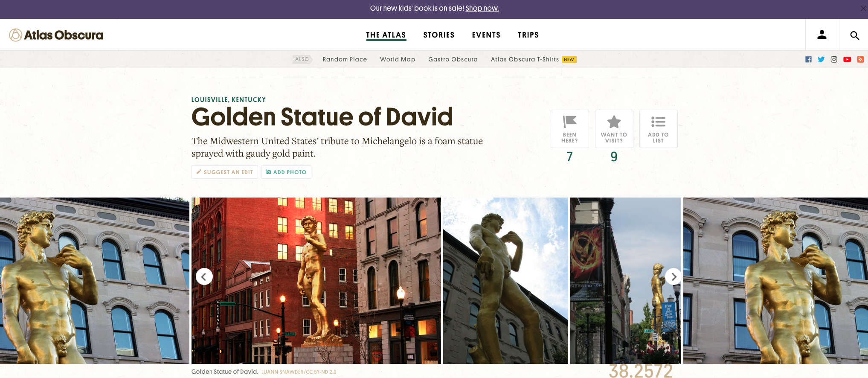Screen dimensions: 868x378
Task: Open Gastro Obscura link
Action: tap(453, 59)
